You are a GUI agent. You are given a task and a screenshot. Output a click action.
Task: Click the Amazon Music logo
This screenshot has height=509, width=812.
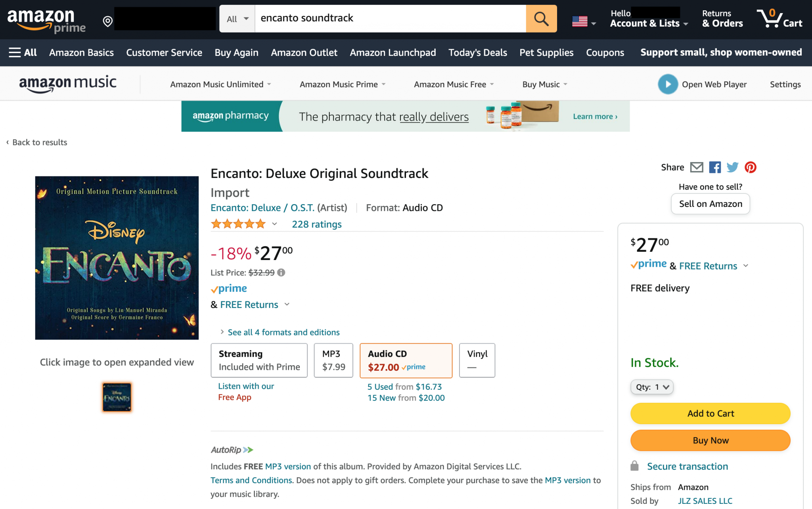tap(67, 84)
